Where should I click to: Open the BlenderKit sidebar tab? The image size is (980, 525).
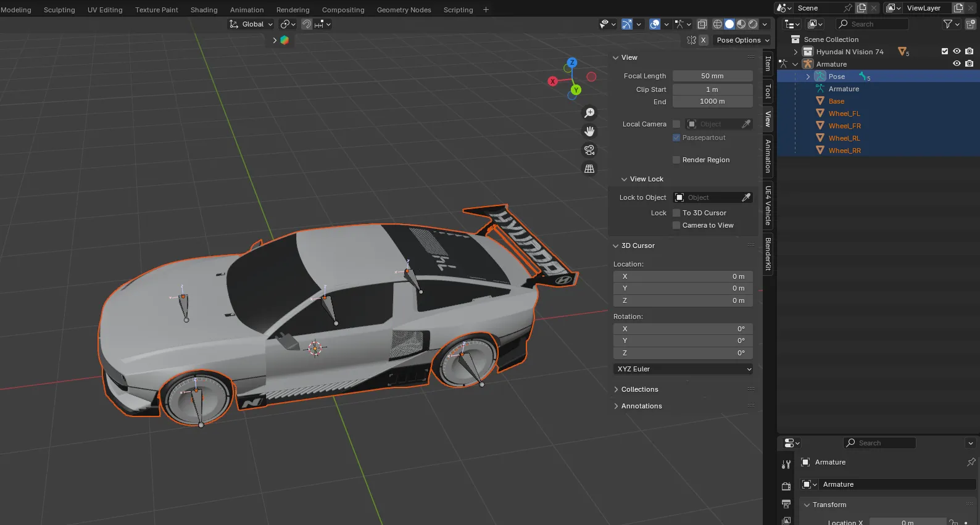(x=768, y=254)
